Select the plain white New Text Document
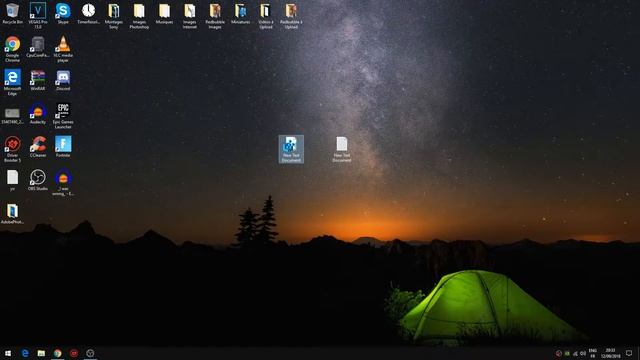Viewport: 640px width, 360px height. 342,149
